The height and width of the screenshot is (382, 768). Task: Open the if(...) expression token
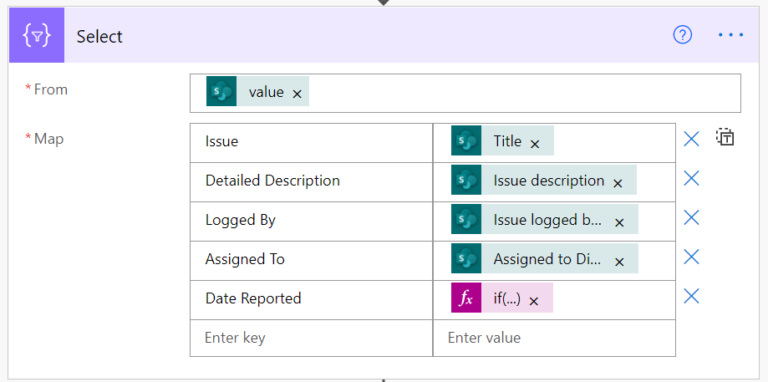507,298
